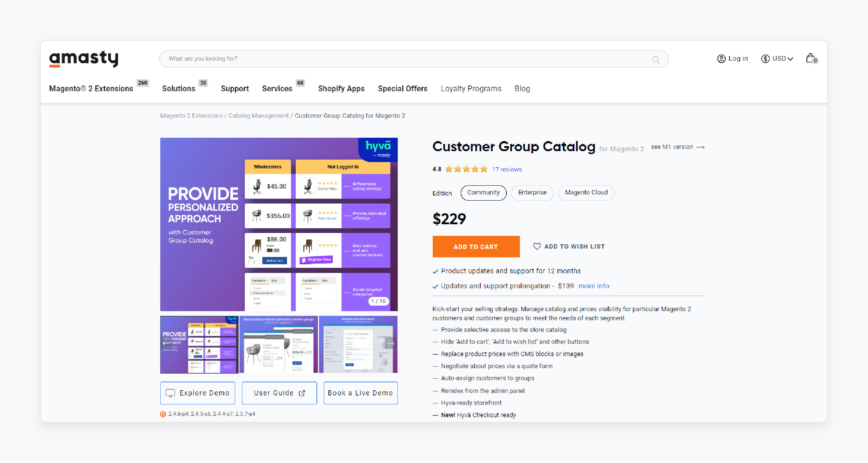
Task: Click 'Reindex from the admin panel' text
Action: (483, 391)
